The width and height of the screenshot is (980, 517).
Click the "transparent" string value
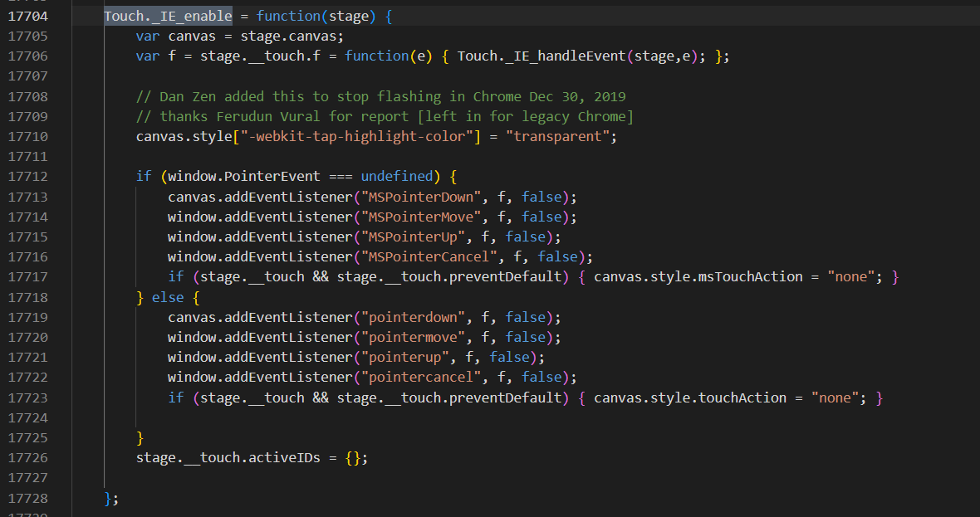(560, 136)
